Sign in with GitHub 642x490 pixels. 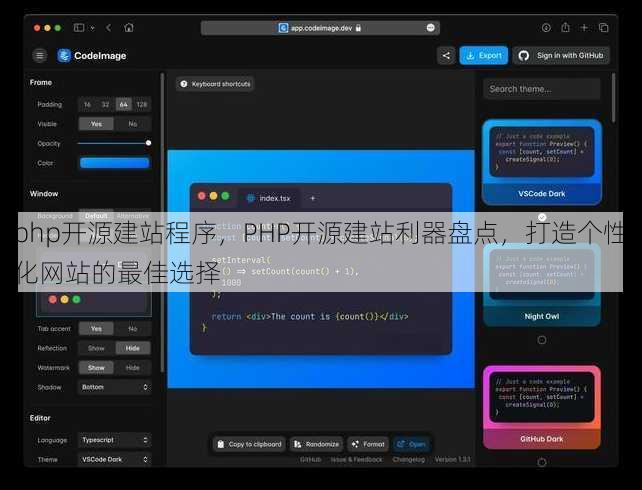(561, 55)
